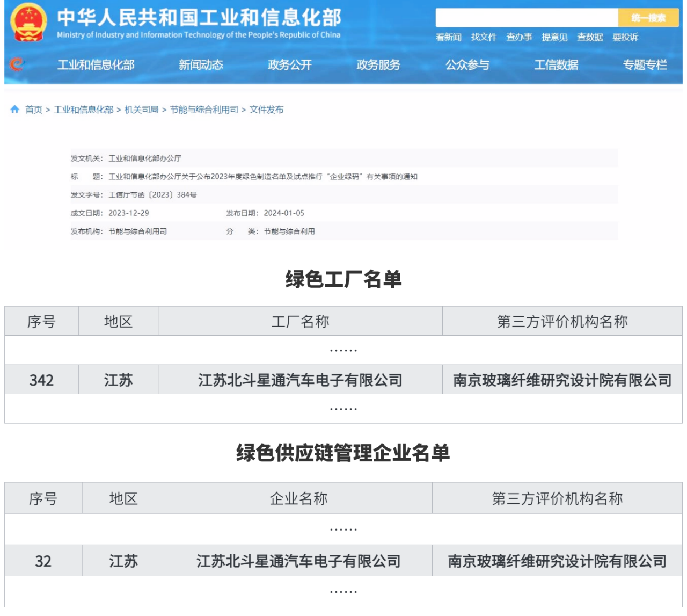Open the 找文件 quick link
The width and height of the screenshot is (687, 616).
[x=484, y=37]
